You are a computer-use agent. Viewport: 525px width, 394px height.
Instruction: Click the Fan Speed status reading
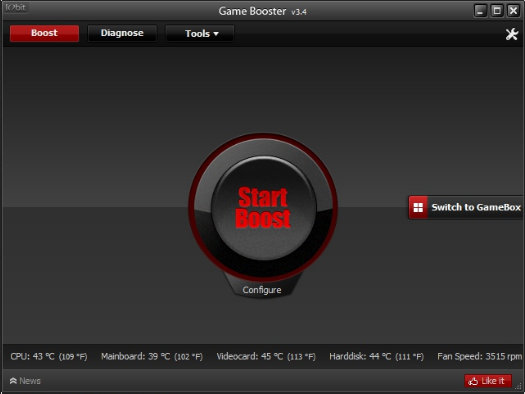479,357
